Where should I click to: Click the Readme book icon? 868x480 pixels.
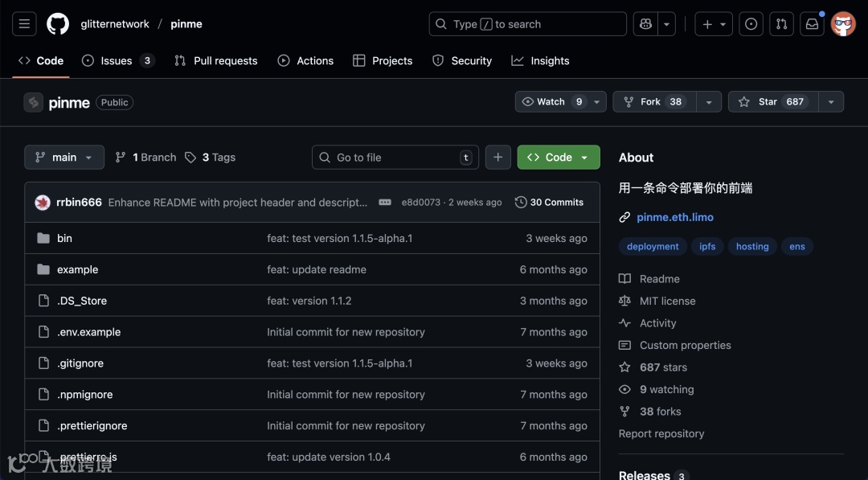tap(624, 278)
